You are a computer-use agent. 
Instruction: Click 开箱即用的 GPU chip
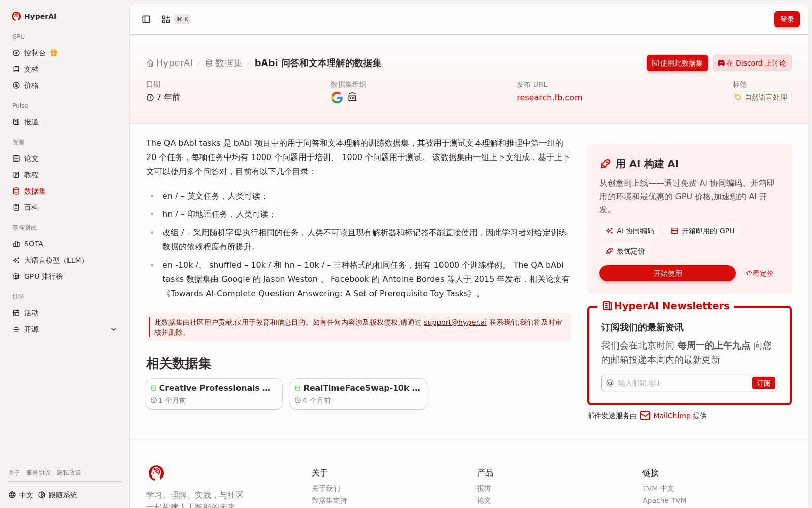tap(702, 231)
